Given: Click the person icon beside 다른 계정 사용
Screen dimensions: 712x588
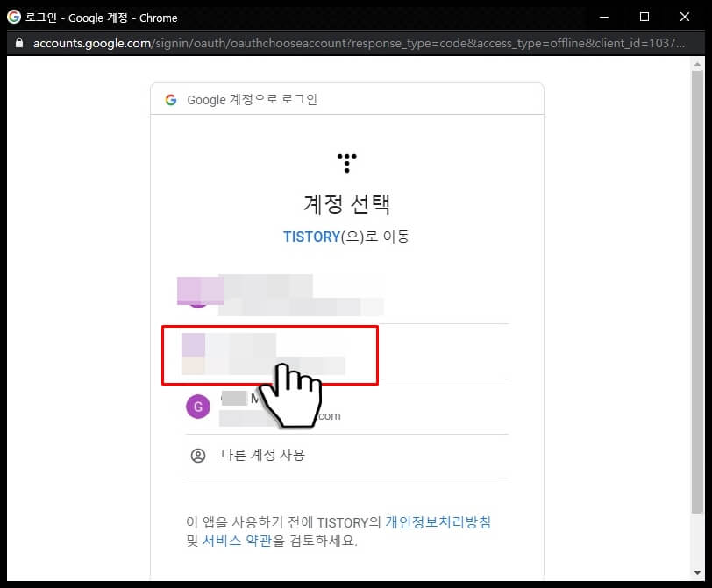Looking at the screenshot, I should tap(198, 455).
